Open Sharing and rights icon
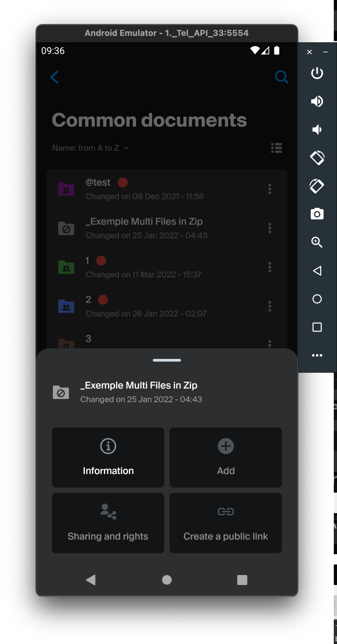 (108, 512)
